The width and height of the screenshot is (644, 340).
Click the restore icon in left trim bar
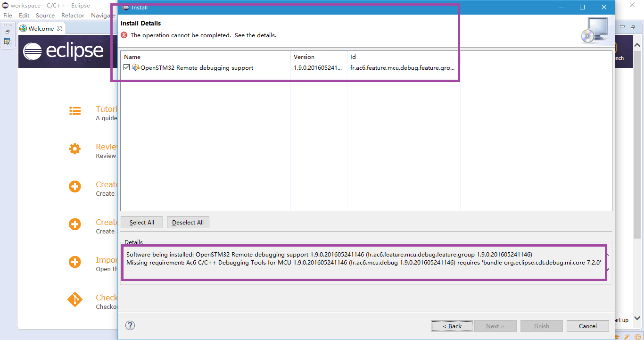[8, 32]
